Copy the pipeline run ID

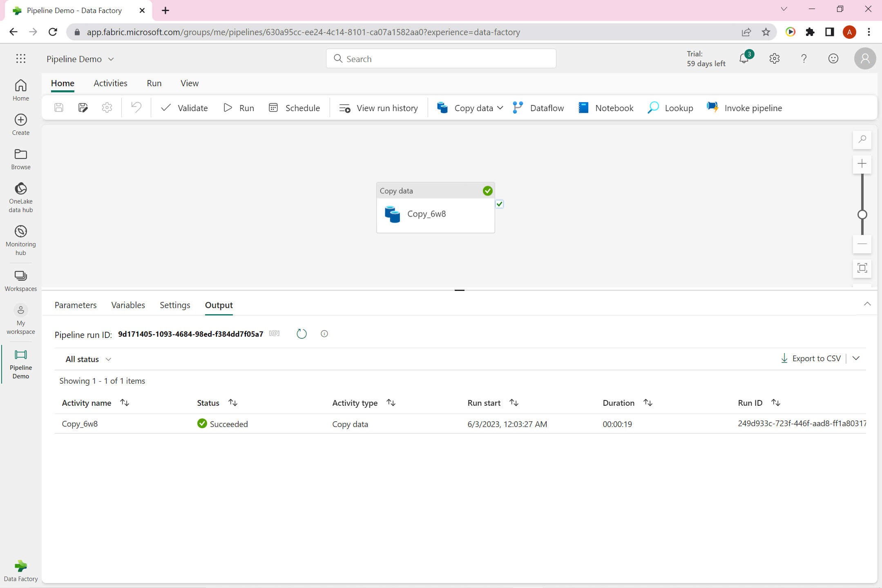[x=275, y=333]
